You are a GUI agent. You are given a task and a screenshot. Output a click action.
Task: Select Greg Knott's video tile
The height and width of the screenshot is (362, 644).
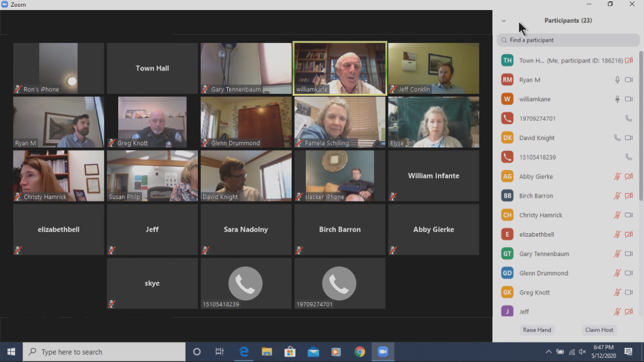(152, 122)
